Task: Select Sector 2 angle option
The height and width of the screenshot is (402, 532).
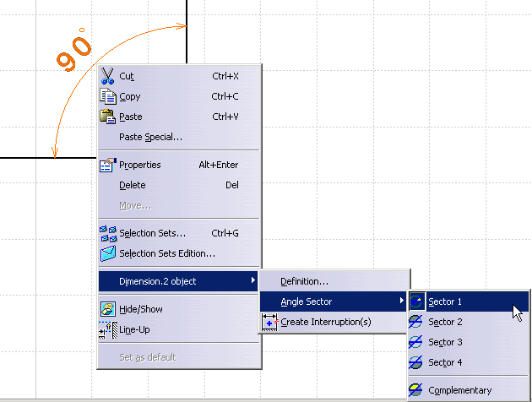Action: click(469, 322)
